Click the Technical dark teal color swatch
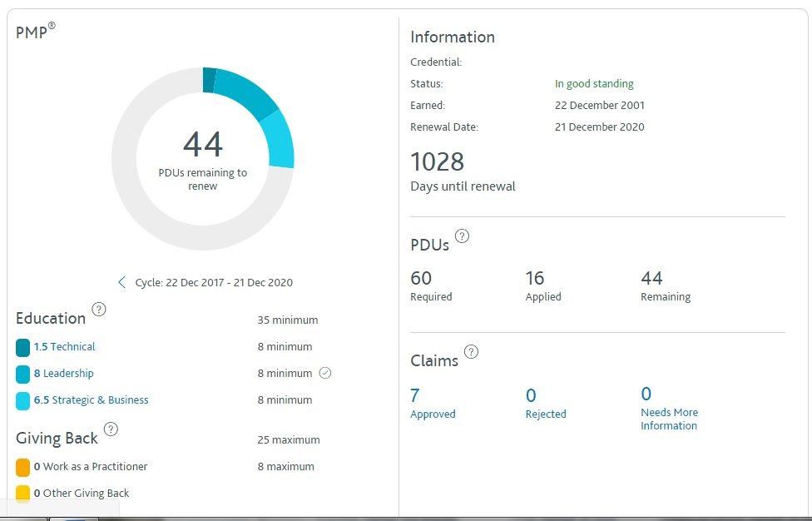This screenshot has width=812, height=521. [22, 348]
